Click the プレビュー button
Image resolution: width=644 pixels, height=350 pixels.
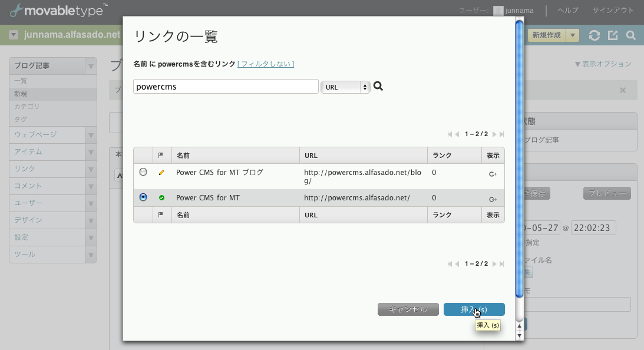[607, 193]
